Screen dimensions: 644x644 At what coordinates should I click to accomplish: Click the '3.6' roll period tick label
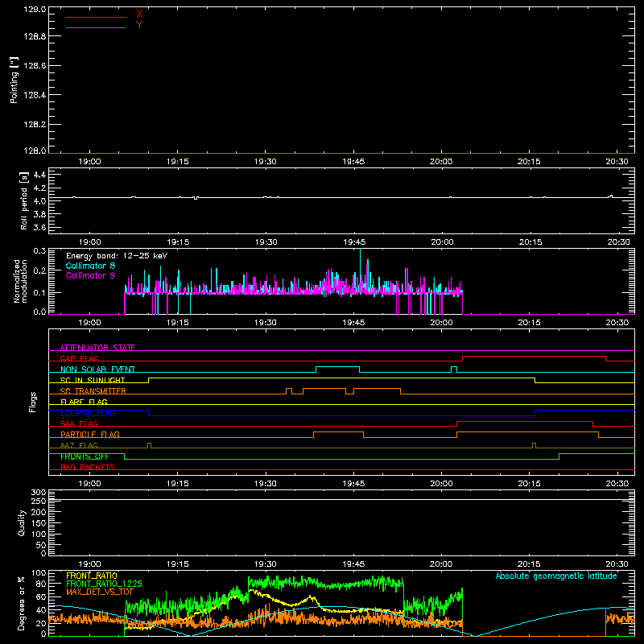[39, 227]
